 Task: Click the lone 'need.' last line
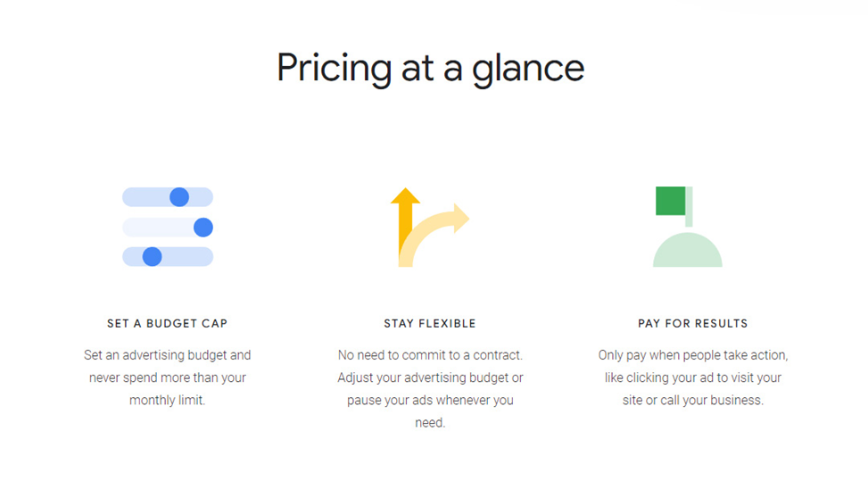(x=430, y=423)
